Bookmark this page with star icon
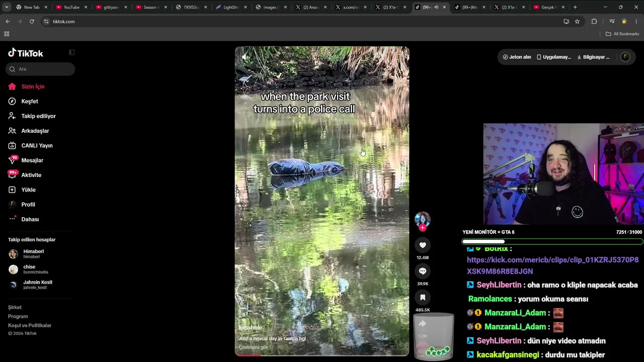 (577, 22)
